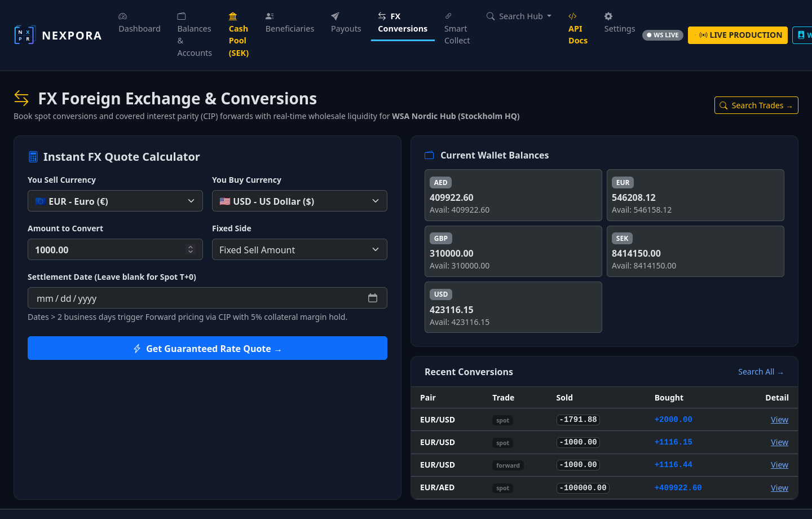
Task: Open the Search Hub dropdown
Action: coord(519,16)
